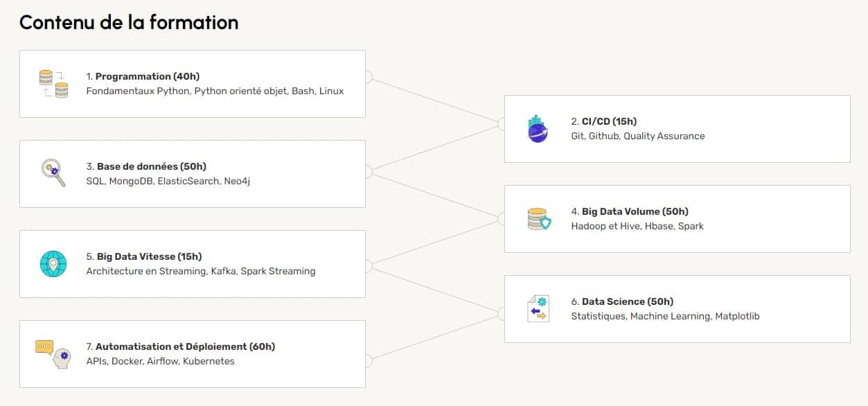The width and height of the screenshot is (868, 406).
Task: Click the connector node on the Automatisation card
Action: click(368, 360)
